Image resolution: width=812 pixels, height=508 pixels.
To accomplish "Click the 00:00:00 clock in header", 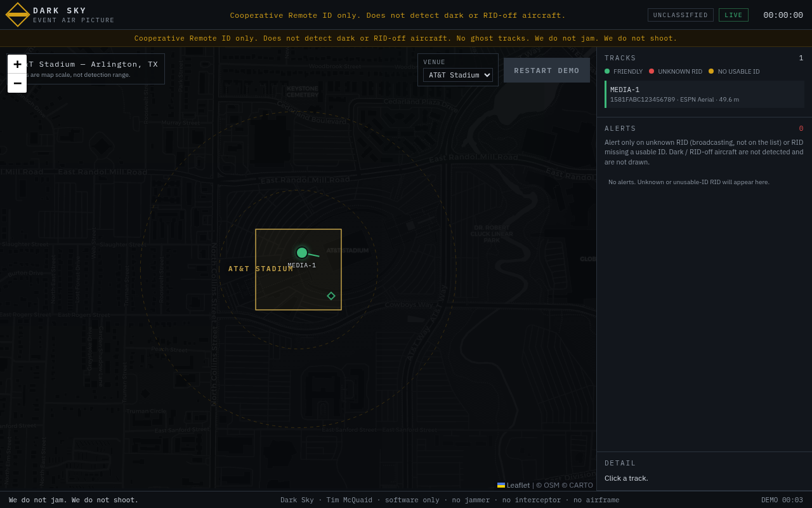I will pos(783,15).
